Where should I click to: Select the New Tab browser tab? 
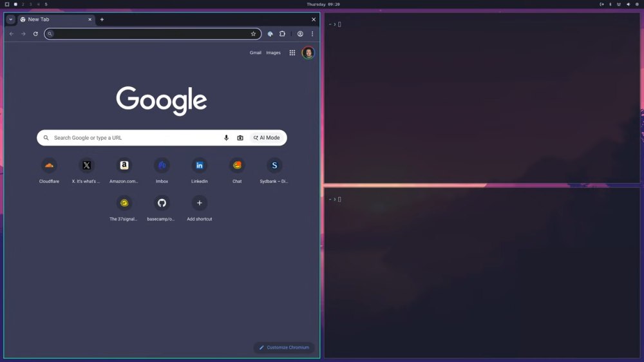(56, 19)
